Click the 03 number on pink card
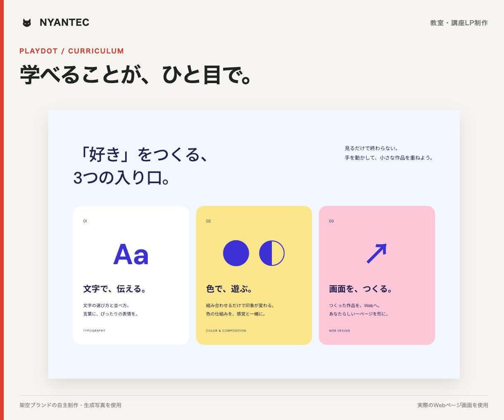 (331, 221)
